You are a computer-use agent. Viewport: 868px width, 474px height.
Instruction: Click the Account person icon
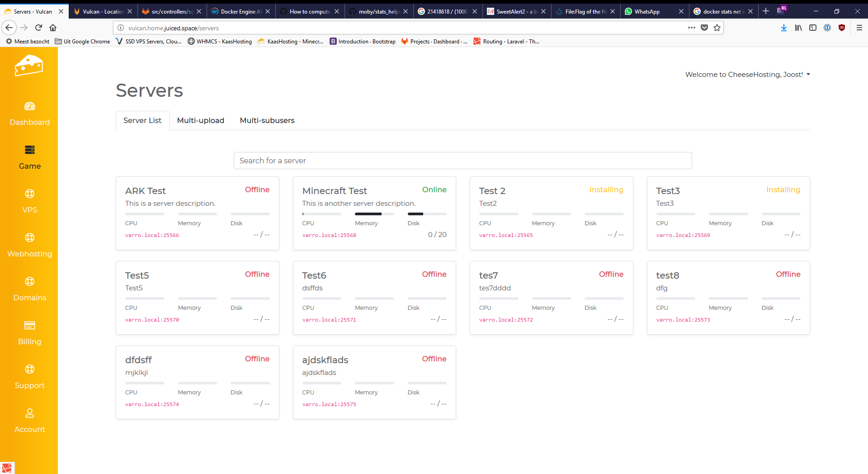coord(29,413)
